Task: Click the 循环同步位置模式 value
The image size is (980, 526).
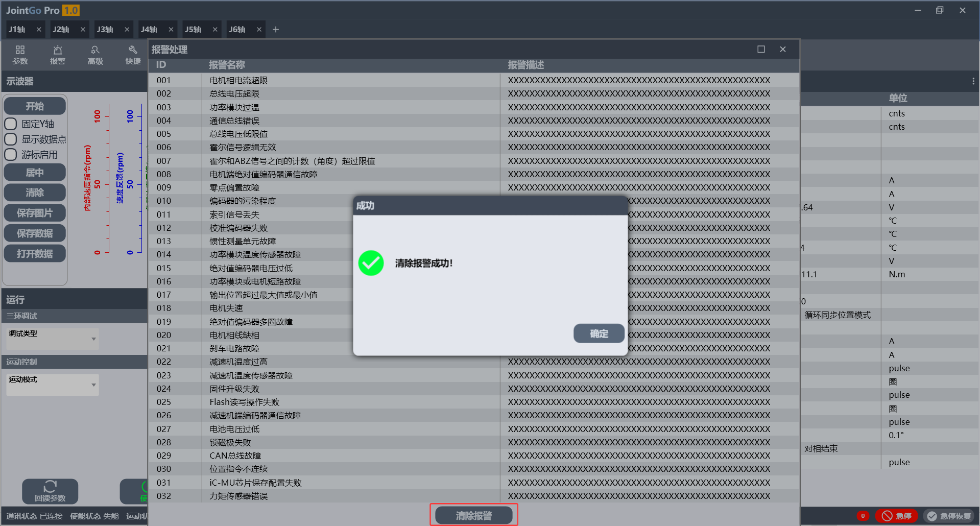Action: 838,315
